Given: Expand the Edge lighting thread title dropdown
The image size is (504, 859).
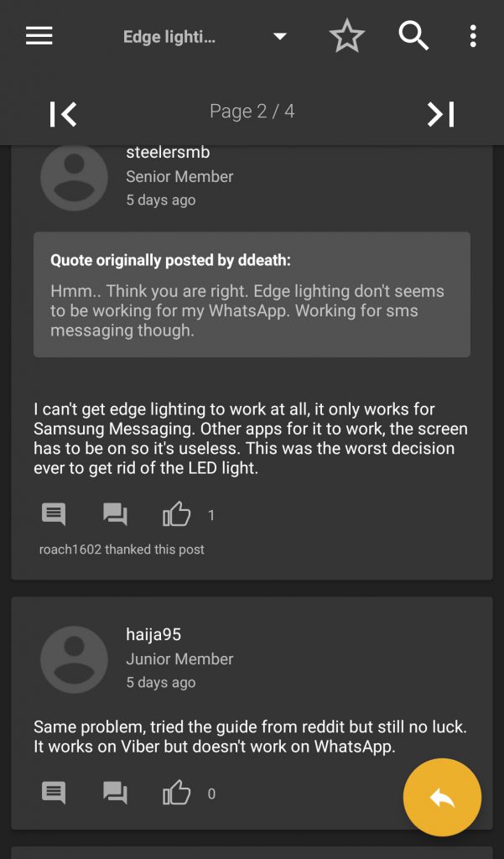Looking at the screenshot, I should (280, 37).
